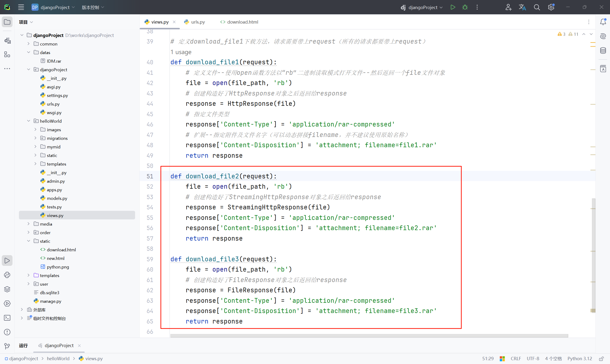Close the djangoProject run tab

pos(79,346)
